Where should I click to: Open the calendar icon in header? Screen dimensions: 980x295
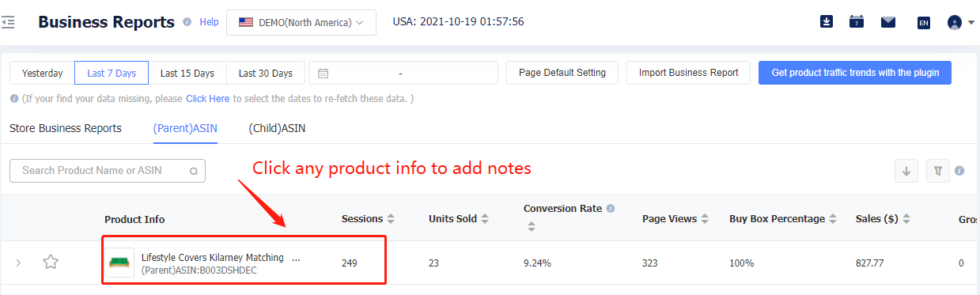[857, 22]
